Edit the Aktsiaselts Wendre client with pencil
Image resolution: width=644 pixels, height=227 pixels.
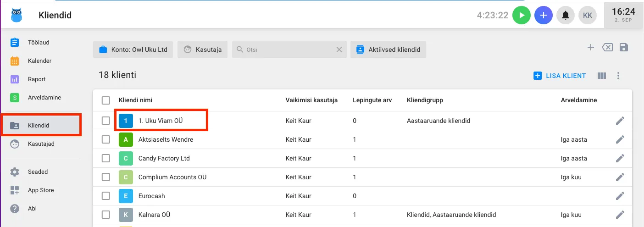point(620,139)
